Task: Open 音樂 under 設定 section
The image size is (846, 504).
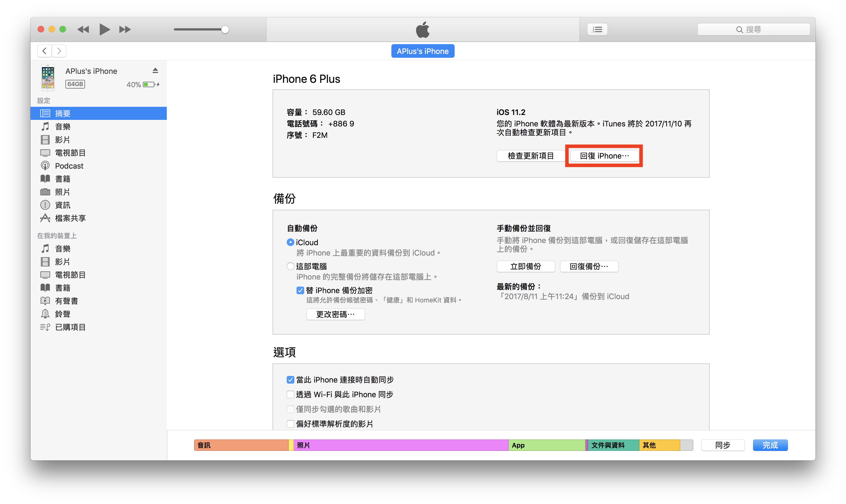Action: 99,127
